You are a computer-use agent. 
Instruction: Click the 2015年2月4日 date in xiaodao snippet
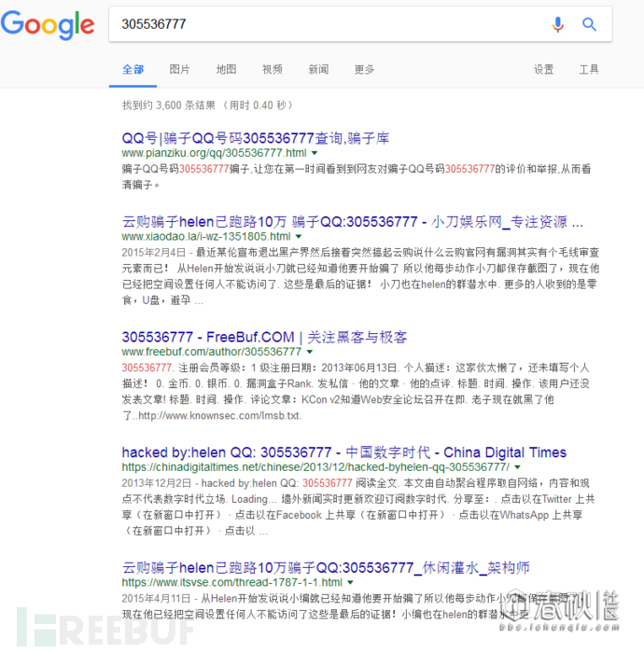click(153, 253)
